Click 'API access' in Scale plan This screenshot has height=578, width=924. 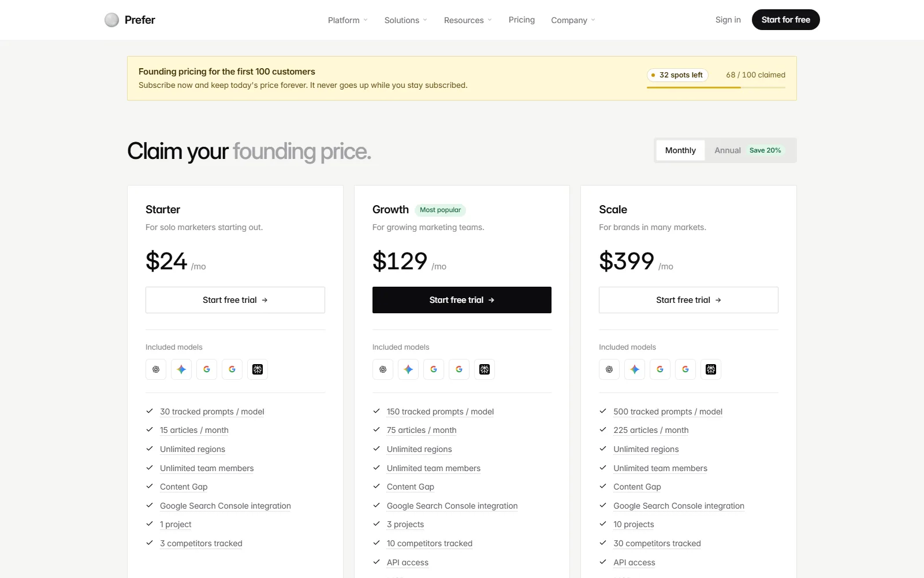click(634, 562)
